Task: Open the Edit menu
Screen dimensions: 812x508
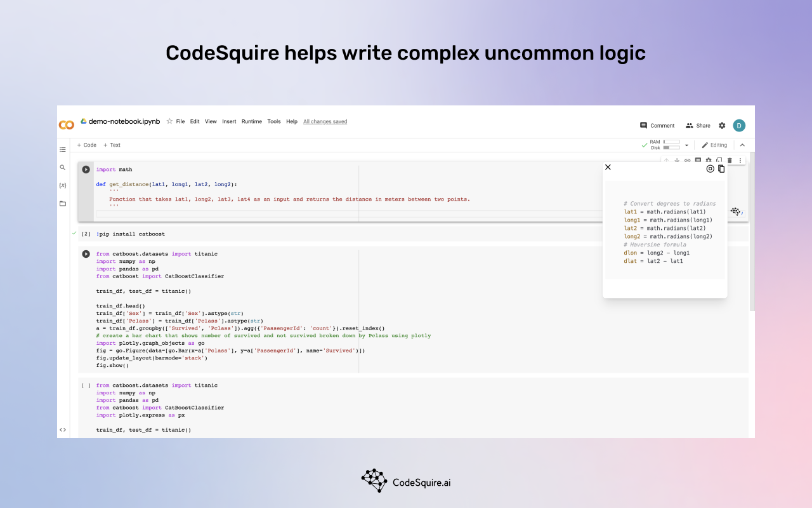Action: tap(195, 121)
